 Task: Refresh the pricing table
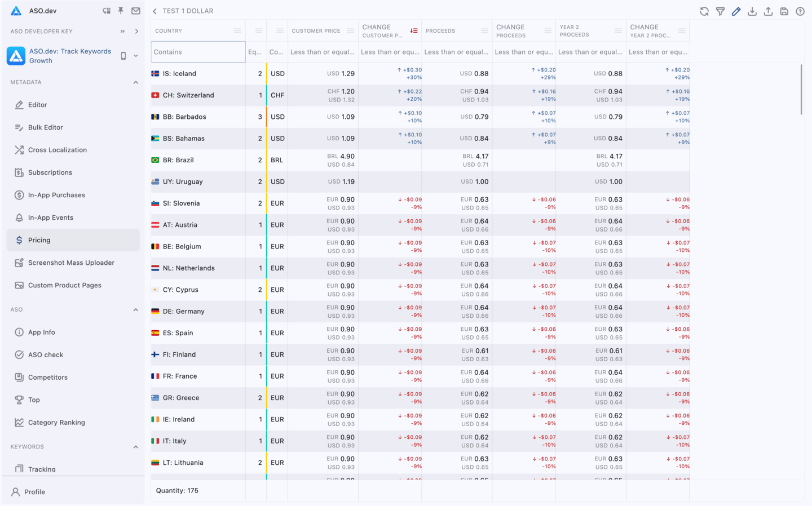pos(704,11)
